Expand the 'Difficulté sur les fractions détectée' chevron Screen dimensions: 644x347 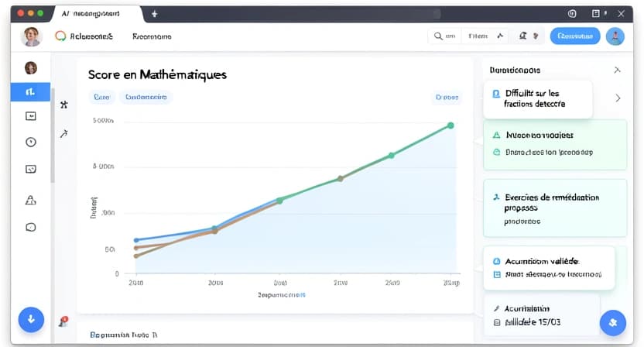(617, 98)
